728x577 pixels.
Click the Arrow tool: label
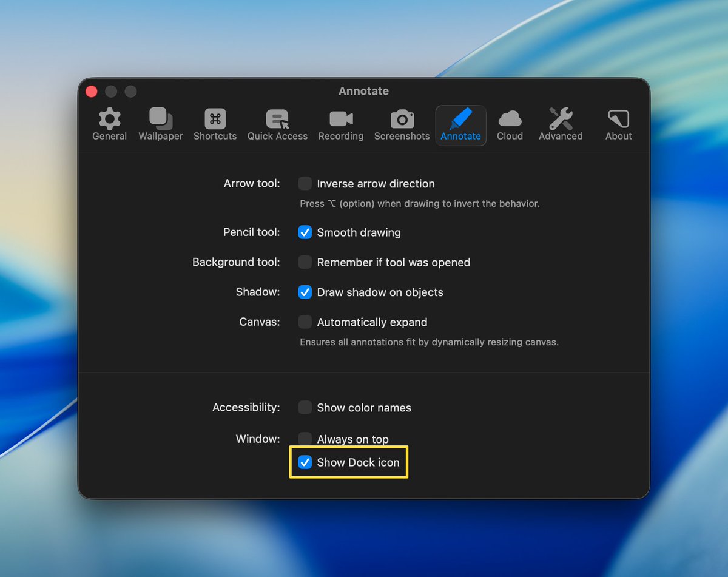pos(252,183)
